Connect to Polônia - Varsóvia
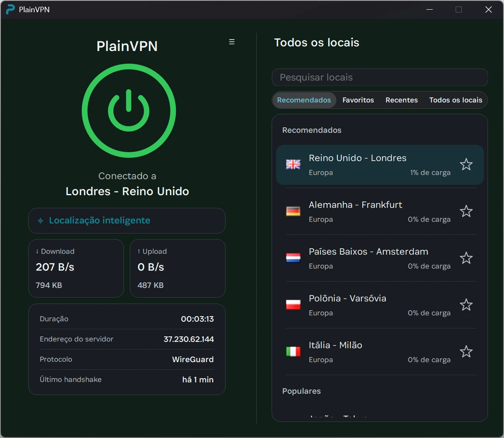Image resolution: width=504 pixels, height=438 pixels. (x=380, y=305)
